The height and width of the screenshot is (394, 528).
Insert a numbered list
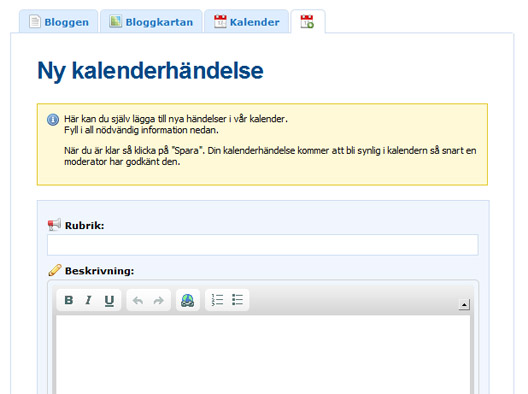point(217,300)
